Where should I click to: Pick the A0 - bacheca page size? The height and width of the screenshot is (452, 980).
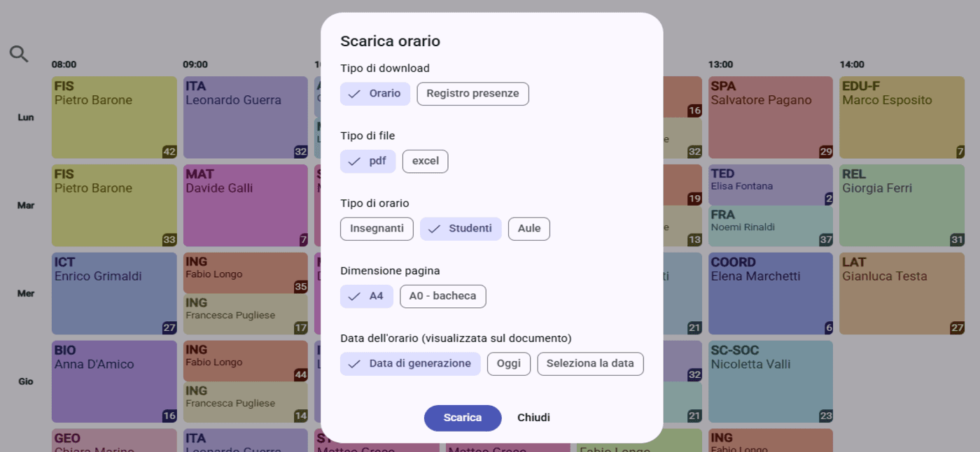click(442, 296)
